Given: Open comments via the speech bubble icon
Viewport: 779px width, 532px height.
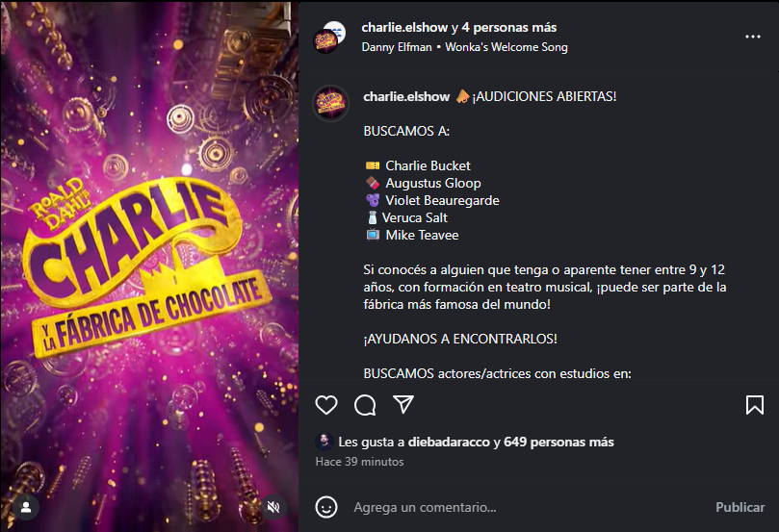Looking at the screenshot, I should click(x=365, y=405).
